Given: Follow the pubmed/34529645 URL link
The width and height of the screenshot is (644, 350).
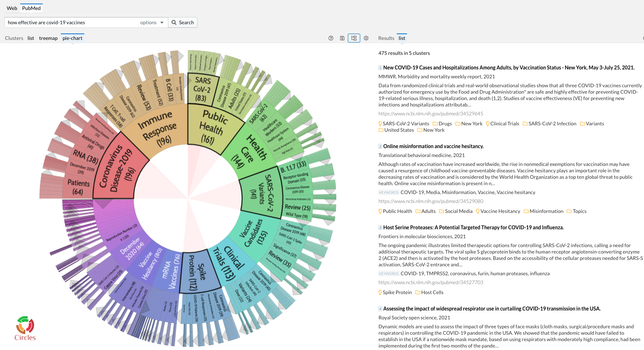Looking at the screenshot, I should coord(431,114).
